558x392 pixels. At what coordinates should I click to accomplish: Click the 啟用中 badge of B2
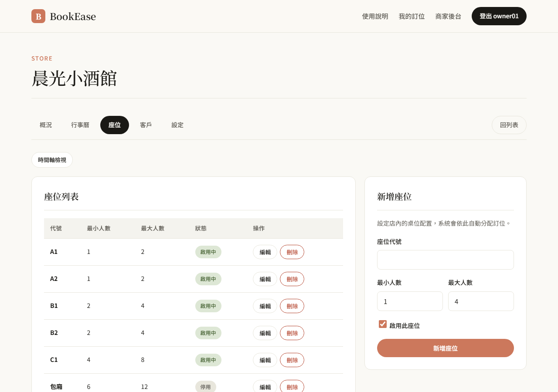pos(208,333)
